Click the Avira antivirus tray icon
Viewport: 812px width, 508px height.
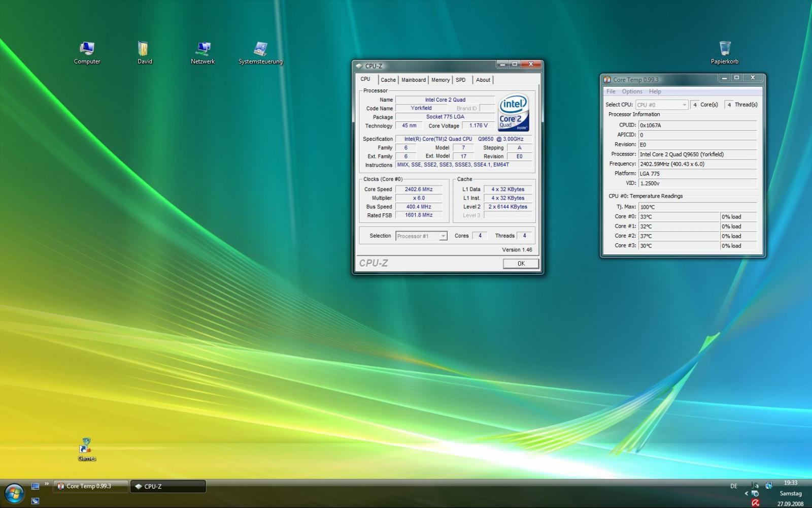coord(755,503)
